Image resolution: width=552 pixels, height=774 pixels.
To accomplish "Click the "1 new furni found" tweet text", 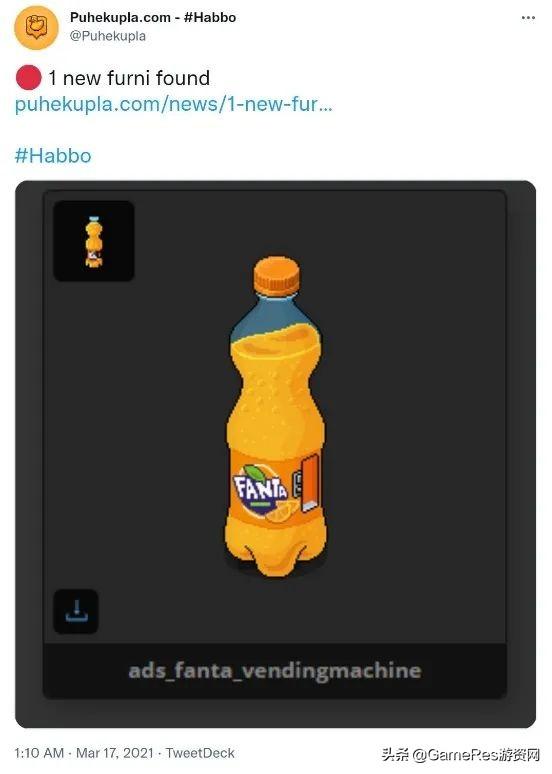I will pos(129,78).
